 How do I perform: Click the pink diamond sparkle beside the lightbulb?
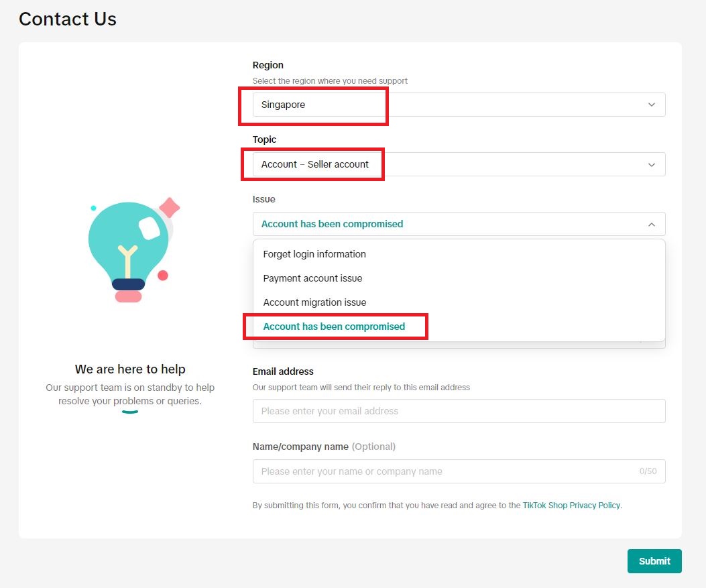click(170, 208)
